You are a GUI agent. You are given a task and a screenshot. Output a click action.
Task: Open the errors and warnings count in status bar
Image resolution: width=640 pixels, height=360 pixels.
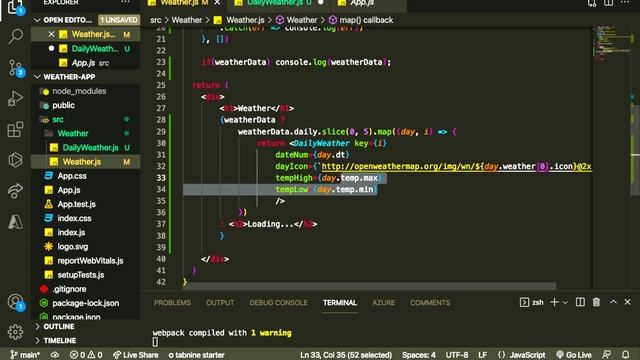[86, 355]
